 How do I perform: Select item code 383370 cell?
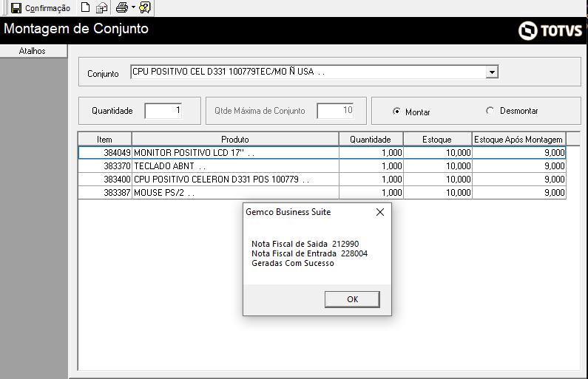tap(105, 166)
